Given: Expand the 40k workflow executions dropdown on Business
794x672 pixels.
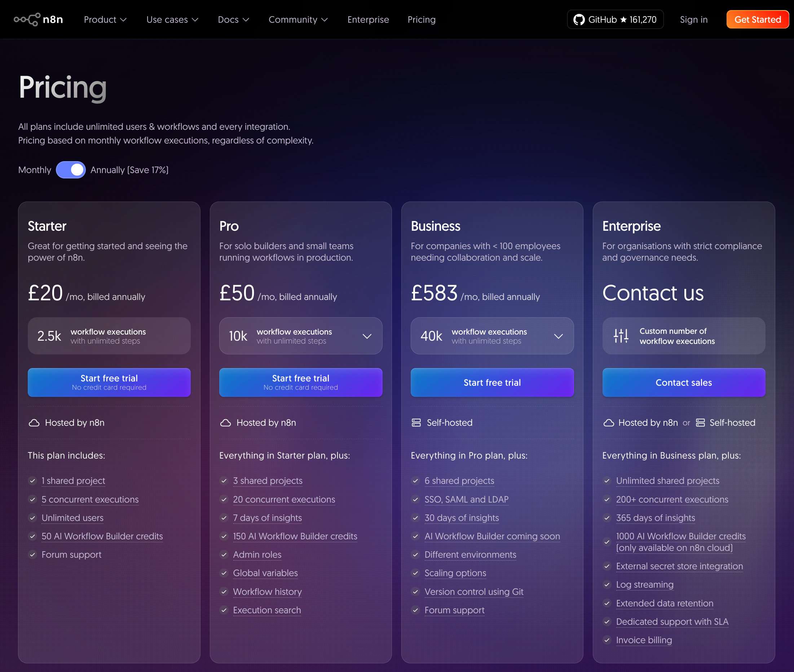Looking at the screenshot, I should point(559,336).
